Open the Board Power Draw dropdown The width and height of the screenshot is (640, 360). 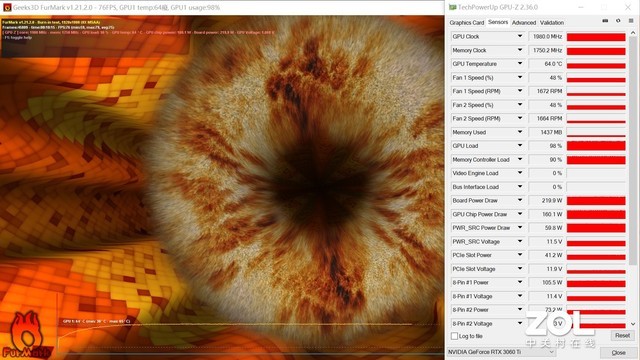520,200
